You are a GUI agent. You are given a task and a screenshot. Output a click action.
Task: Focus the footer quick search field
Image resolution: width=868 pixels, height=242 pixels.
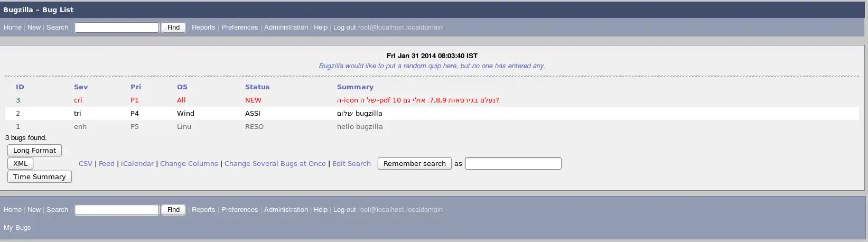pyautogui.click(x=117, y=210)
